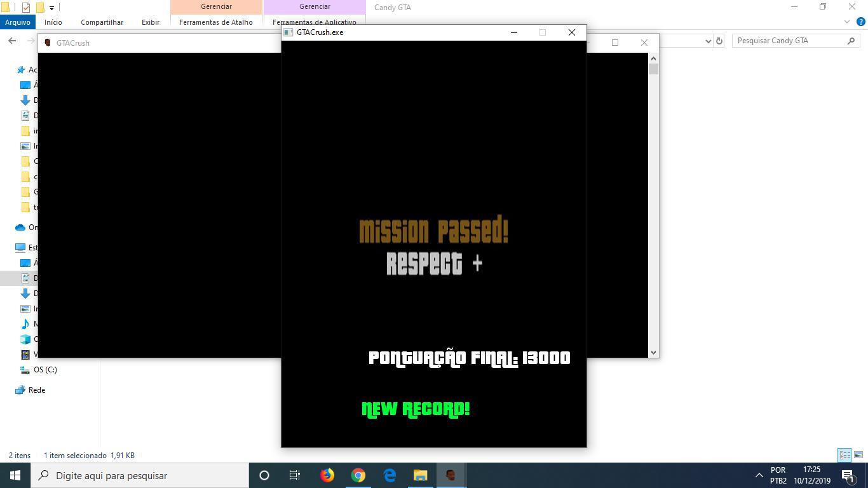Switch to the Início ribbon tab
Screen dimensions: 868x488
(x=53, y=22)
